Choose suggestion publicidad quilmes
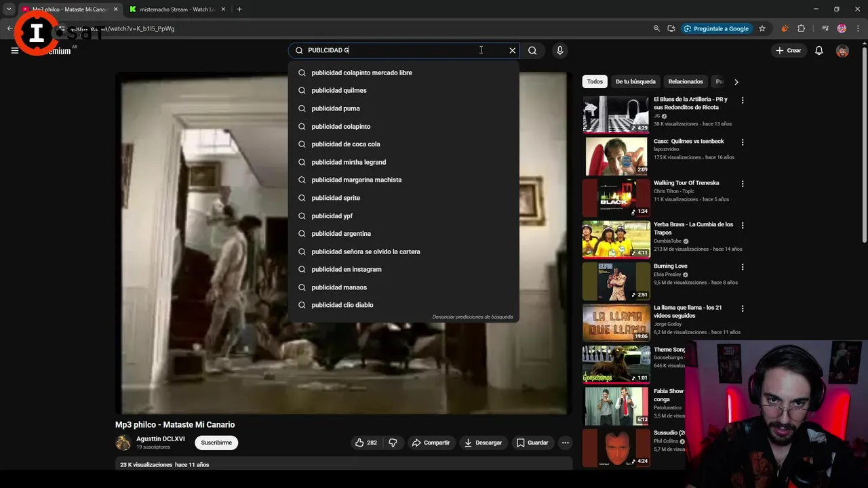Screen dimensions: 868x488 click(x=403, y=90)
